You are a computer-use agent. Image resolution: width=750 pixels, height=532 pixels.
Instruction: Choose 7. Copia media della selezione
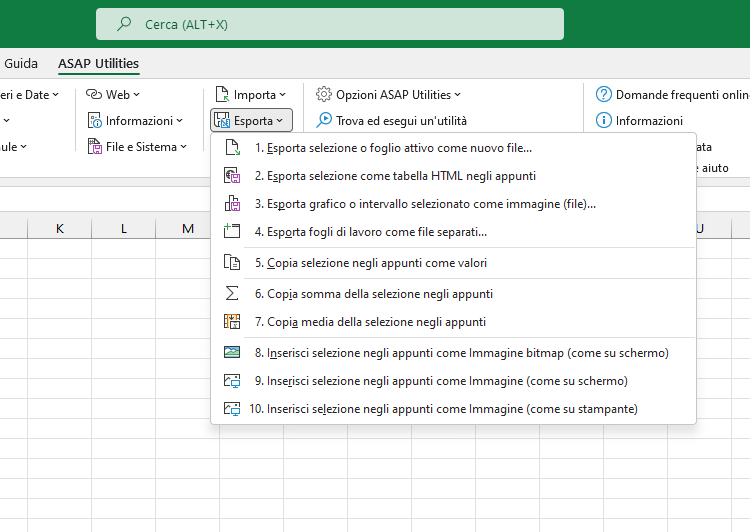[x=453, y=321]
